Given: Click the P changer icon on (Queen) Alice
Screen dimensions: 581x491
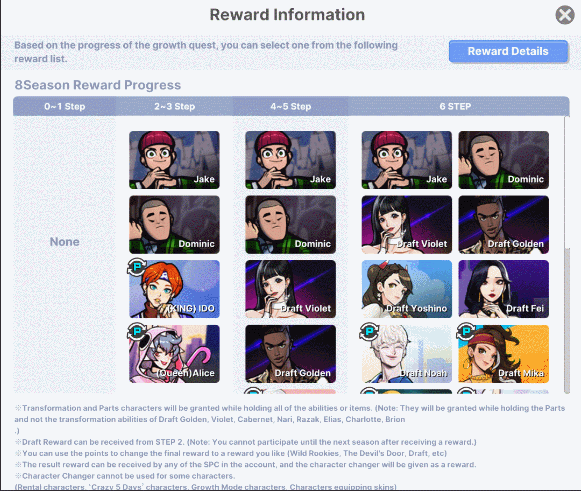Looking at the screenshot, I should point(137,332).
